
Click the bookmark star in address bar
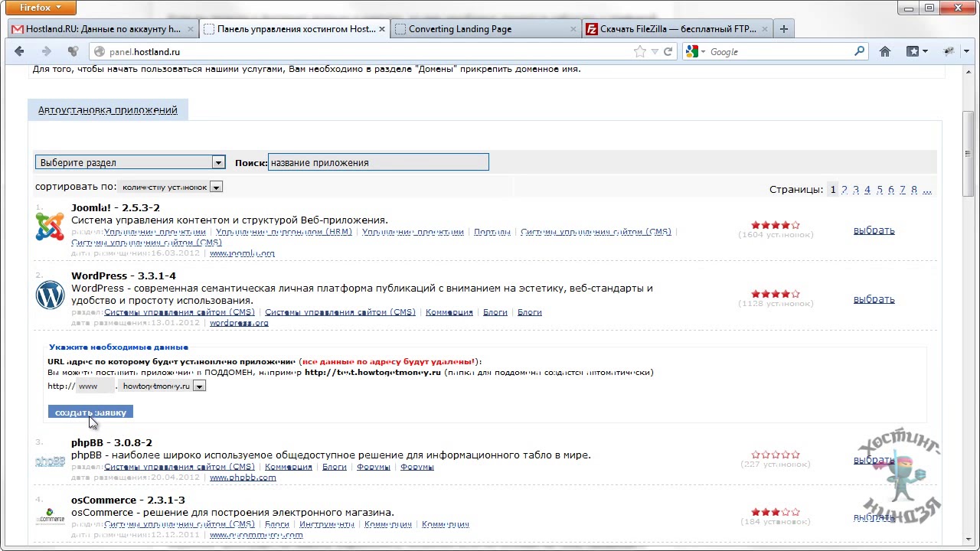coord(639,51)
